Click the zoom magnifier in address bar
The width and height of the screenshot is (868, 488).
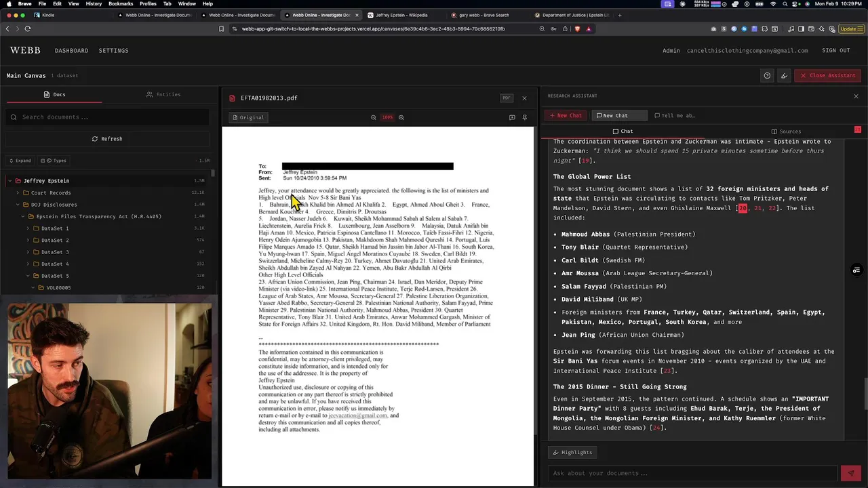pyautogui.click(x=542, y=28)
